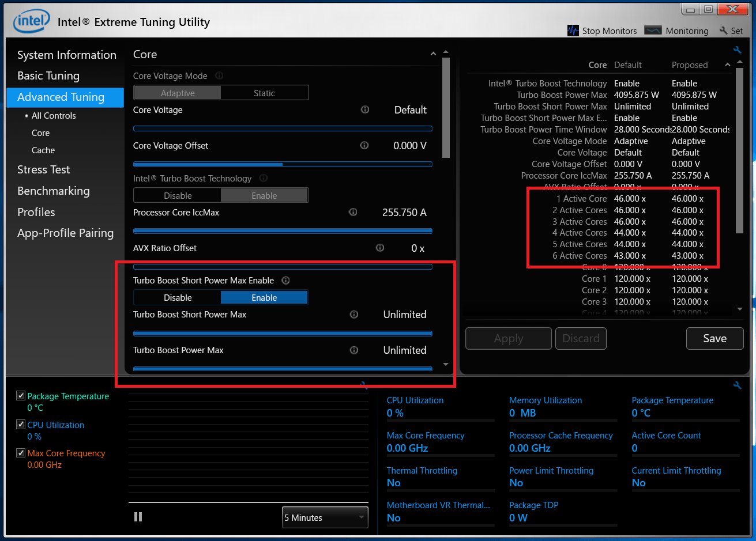Click the settings list vertical scrollbar thumb
Screen dimensions: 756x541
point(740,152)
